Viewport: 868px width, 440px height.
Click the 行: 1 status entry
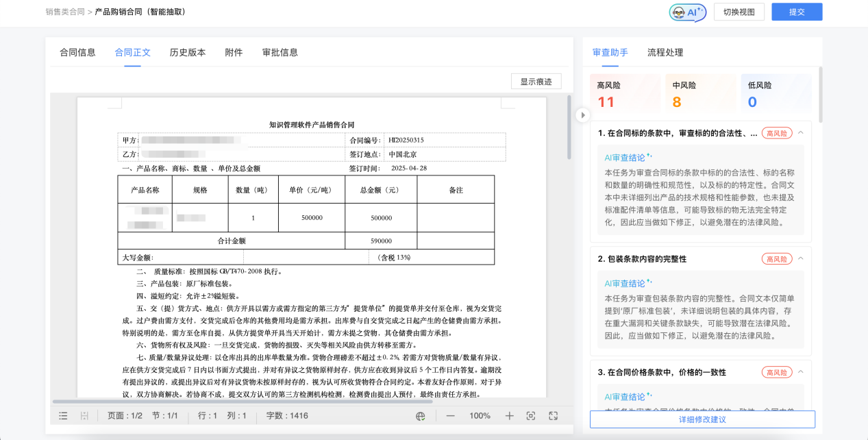208,416
